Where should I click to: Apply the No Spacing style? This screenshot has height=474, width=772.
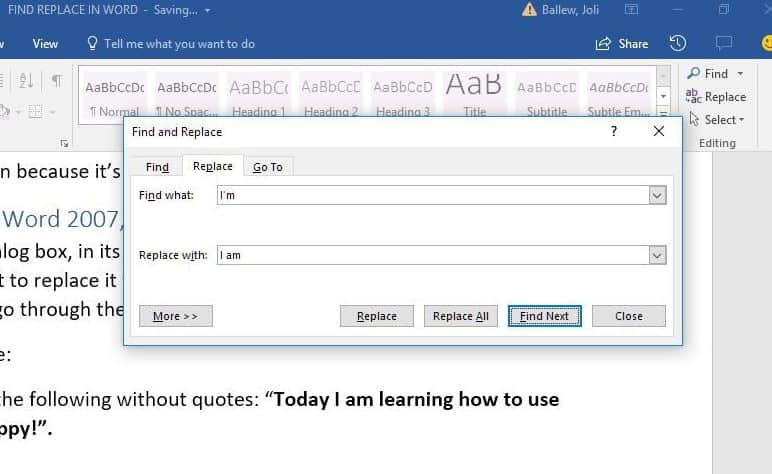(x=187, y=97)
